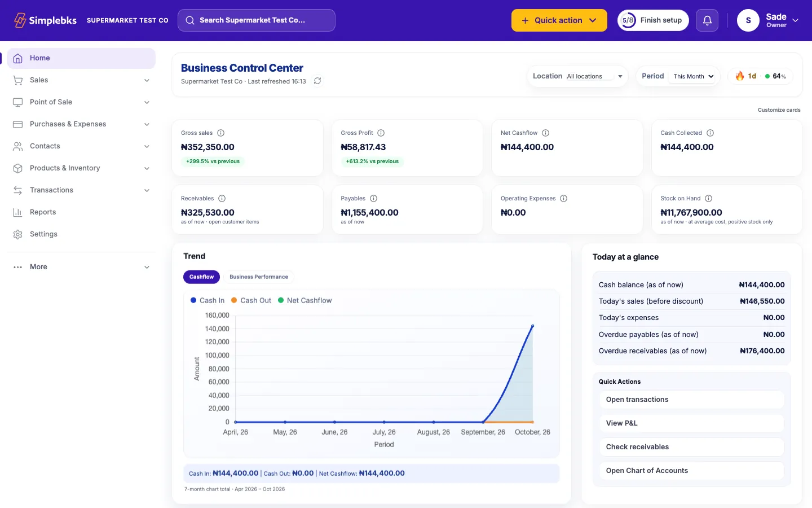The width and height of the screenshot is (812, 508).
Task: Click the Search Supermarket Test Co field
Action: (x=257, y=20)
